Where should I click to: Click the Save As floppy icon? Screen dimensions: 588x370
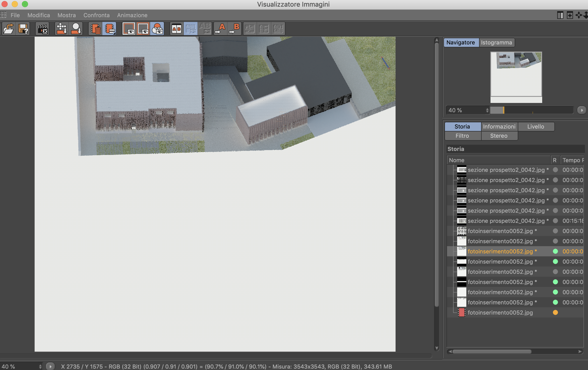point(23,29)
